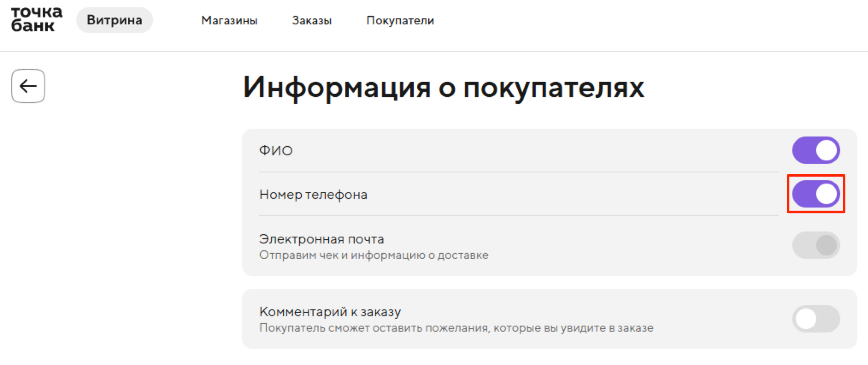868x365 pixels.
Task: Switch to the Магазины tab
Action: point(230,21)
